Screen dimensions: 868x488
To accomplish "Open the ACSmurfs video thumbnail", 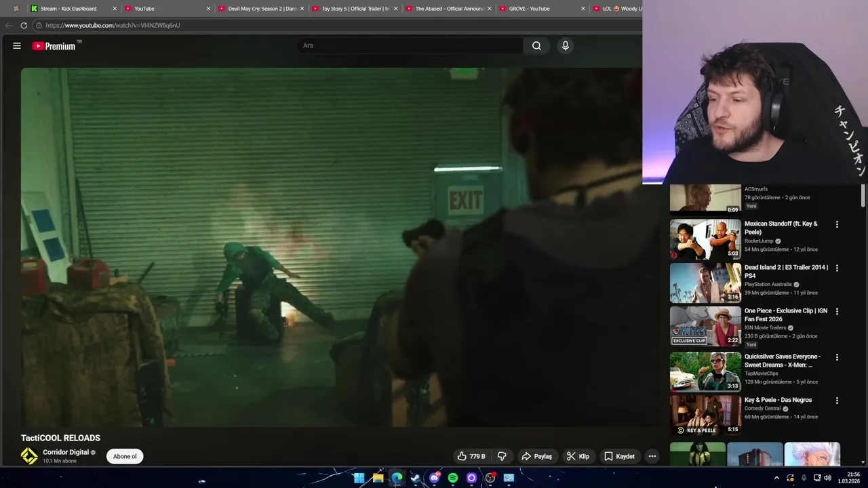I will (x=705, y=199).
